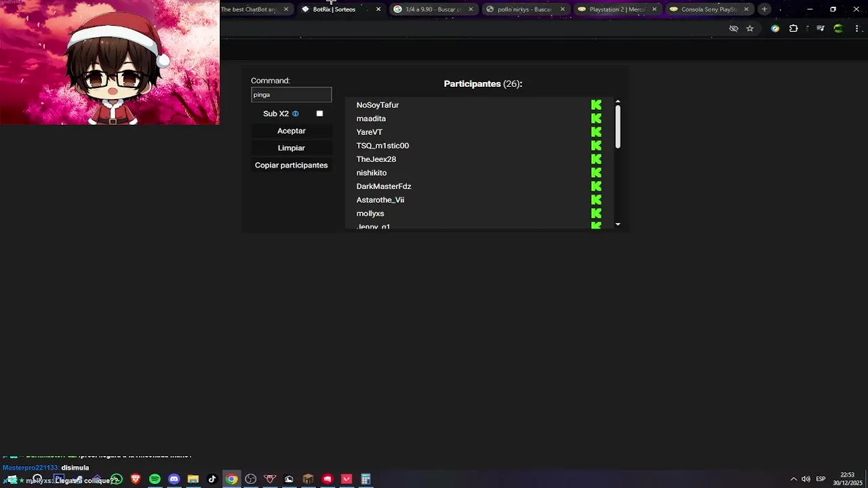Open File Explorer from the taskbar
868x488 pixels.
[193, 479]
